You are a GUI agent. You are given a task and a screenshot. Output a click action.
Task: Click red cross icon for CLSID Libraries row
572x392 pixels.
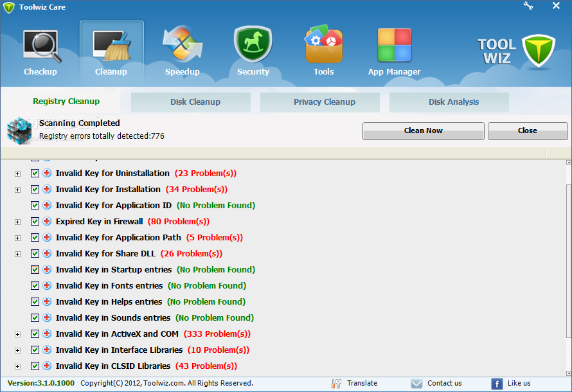[47, 366]
